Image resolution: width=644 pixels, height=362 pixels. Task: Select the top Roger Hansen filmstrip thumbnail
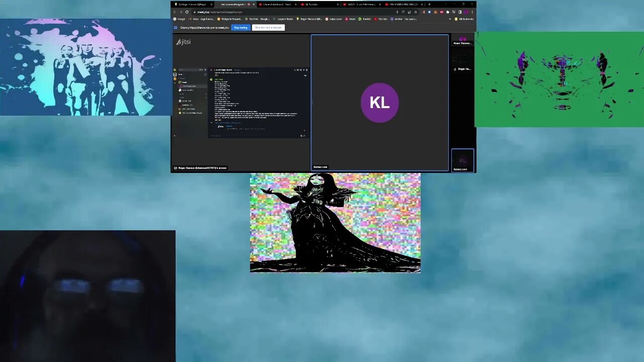tap(462, 40)
